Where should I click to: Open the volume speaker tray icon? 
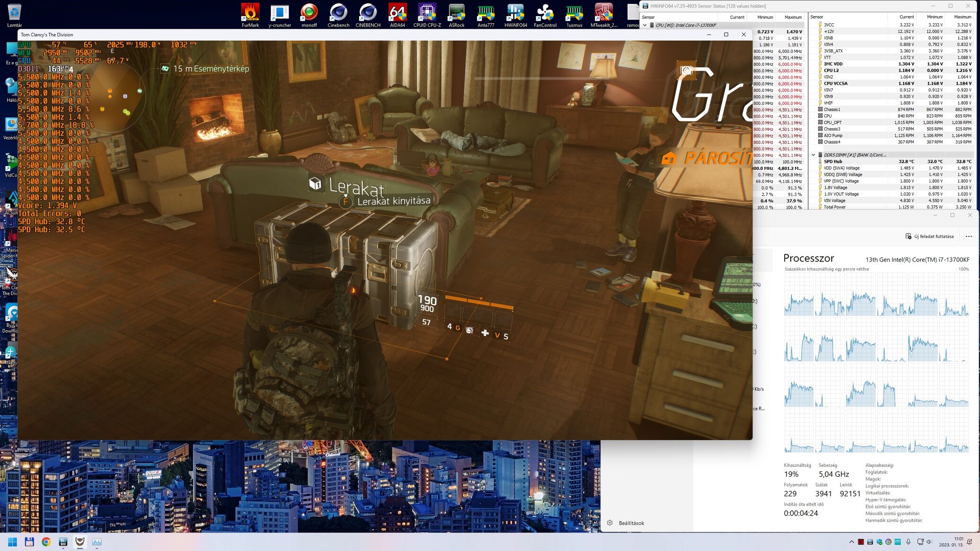pos(929,542)
